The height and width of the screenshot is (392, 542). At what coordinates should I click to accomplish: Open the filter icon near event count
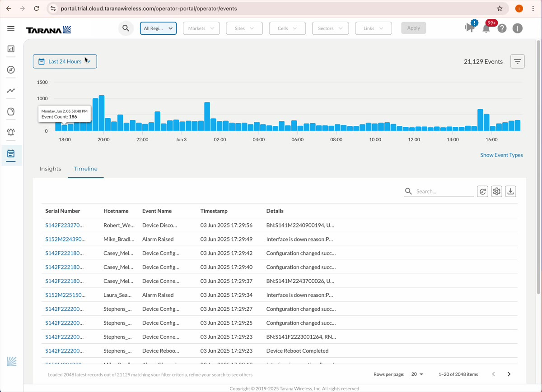(517, 61)
